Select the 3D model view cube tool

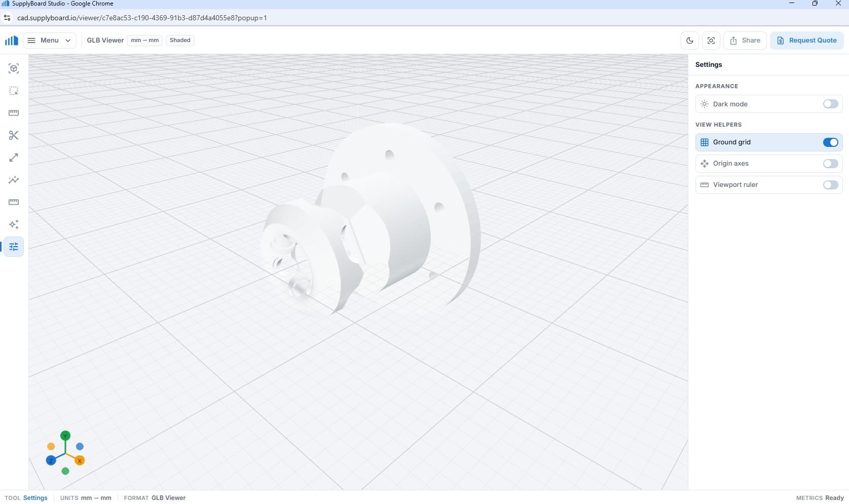tap(14, 68)
